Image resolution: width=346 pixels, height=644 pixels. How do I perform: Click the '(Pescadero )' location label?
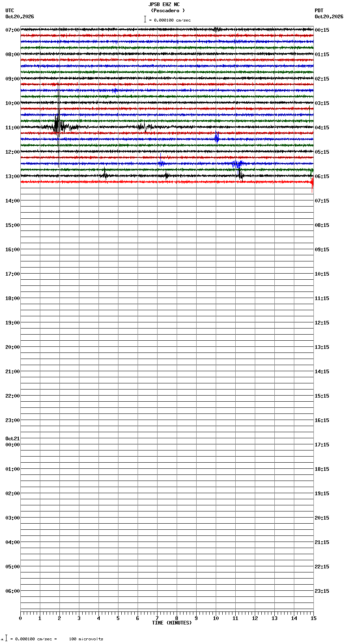[x=168, y=11]
